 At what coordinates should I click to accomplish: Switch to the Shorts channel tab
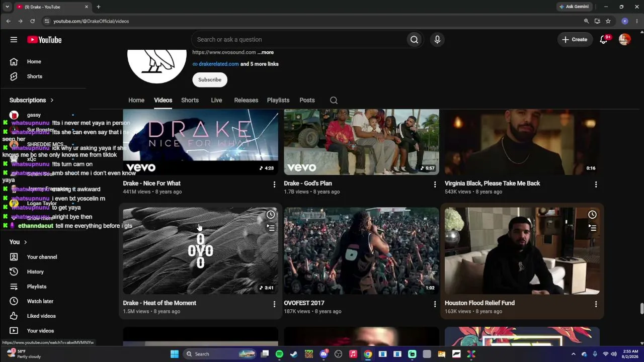(190, 100)
